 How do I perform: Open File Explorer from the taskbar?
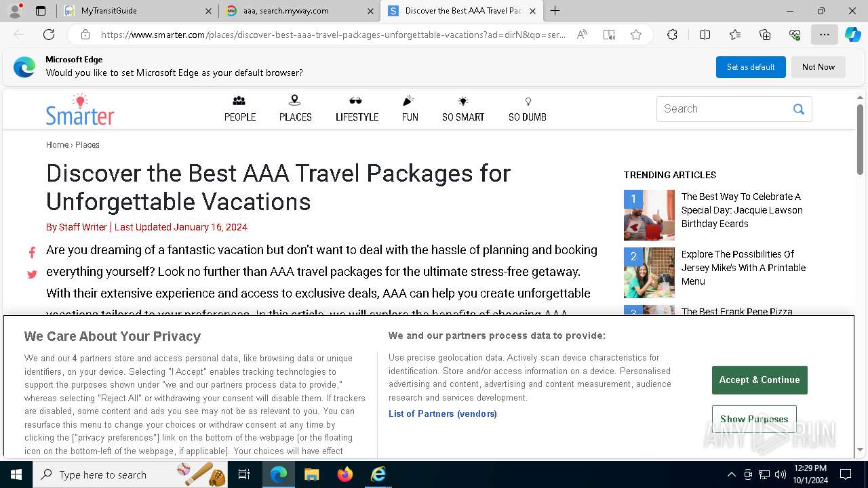point(311,474)
